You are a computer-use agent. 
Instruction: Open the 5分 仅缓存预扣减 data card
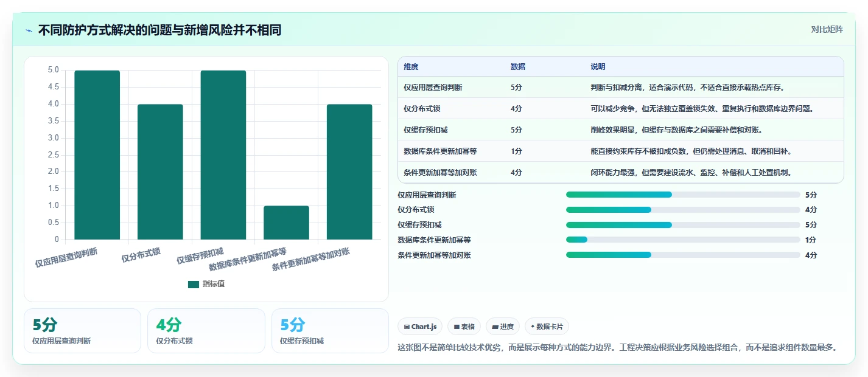point(330,331)
